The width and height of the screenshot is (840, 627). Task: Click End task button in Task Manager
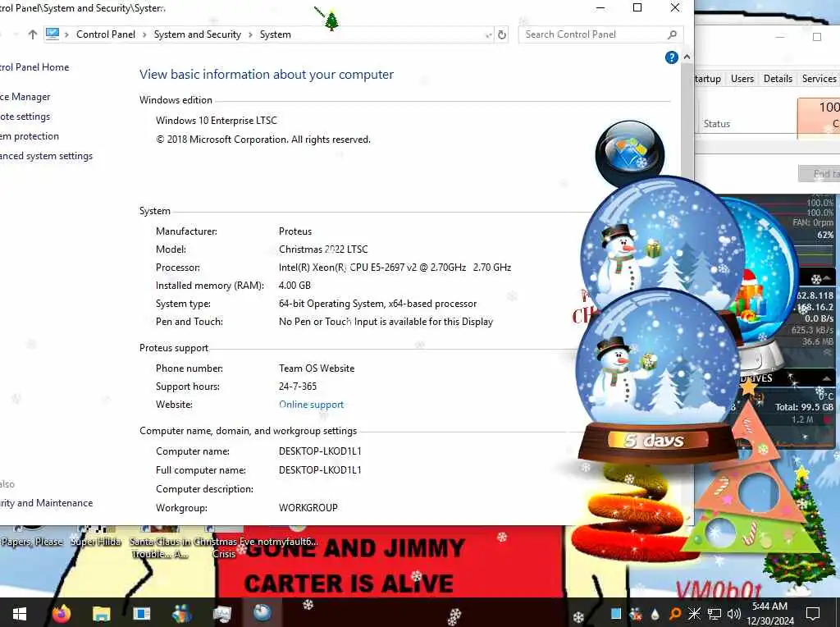coord(819,174)
